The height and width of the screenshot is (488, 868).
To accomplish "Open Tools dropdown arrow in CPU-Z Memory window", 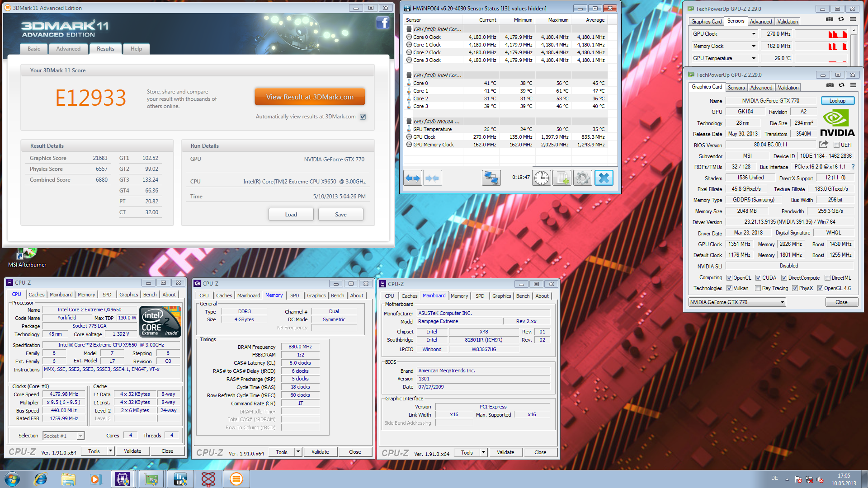I will point(297,452).
